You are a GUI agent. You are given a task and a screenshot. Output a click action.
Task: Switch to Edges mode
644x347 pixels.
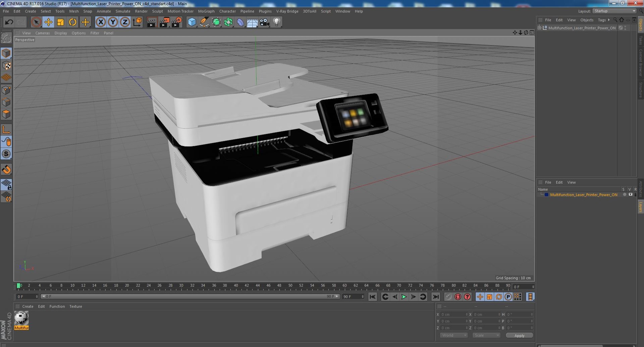click(6, 102)
